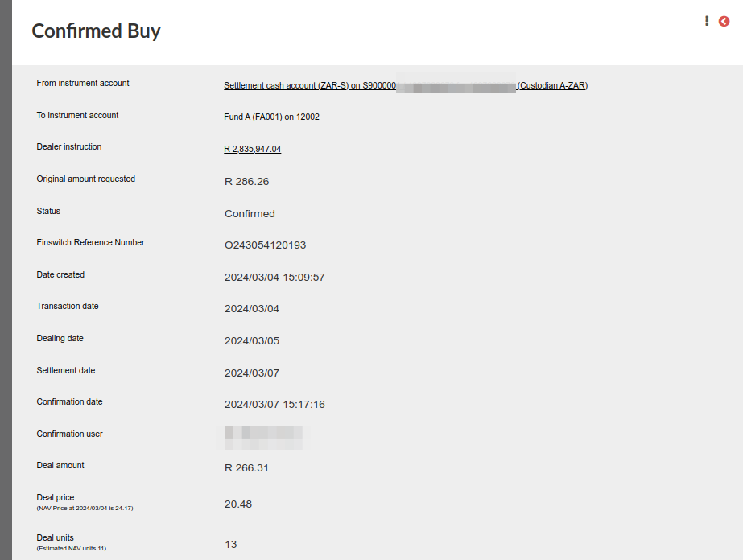743x560 pixels.
Task: Click the Deal units value 13
Action: tap(231, 545)
